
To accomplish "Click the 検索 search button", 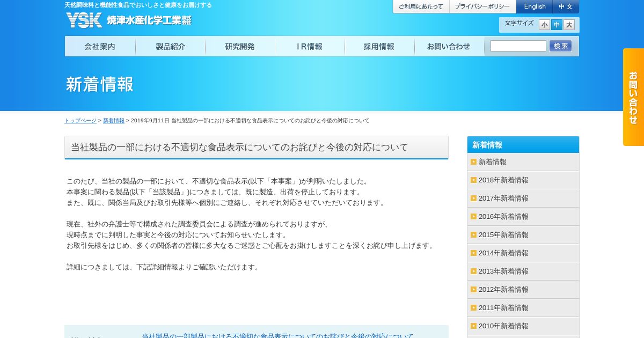I will tap(560, 46).
